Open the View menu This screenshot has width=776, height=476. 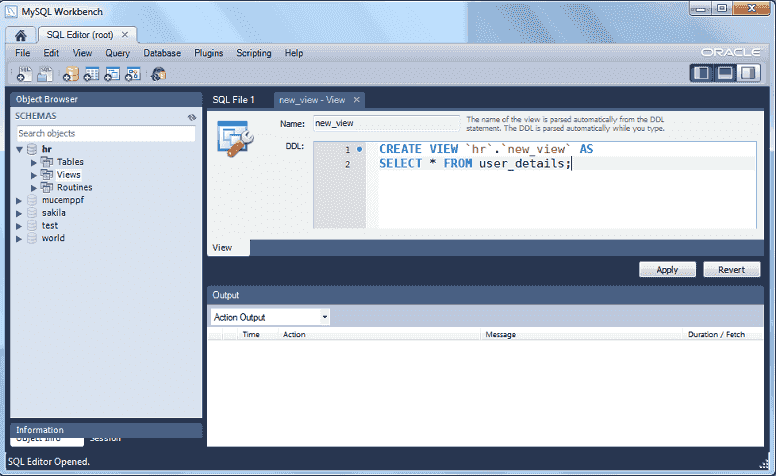coord(82,53)
